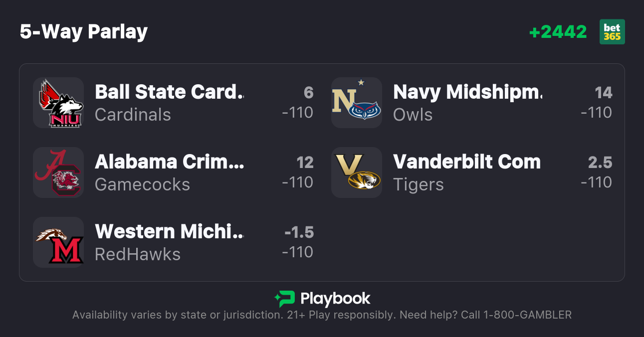Select the Vanderbilt Commodores leg title

click(467, 162)
